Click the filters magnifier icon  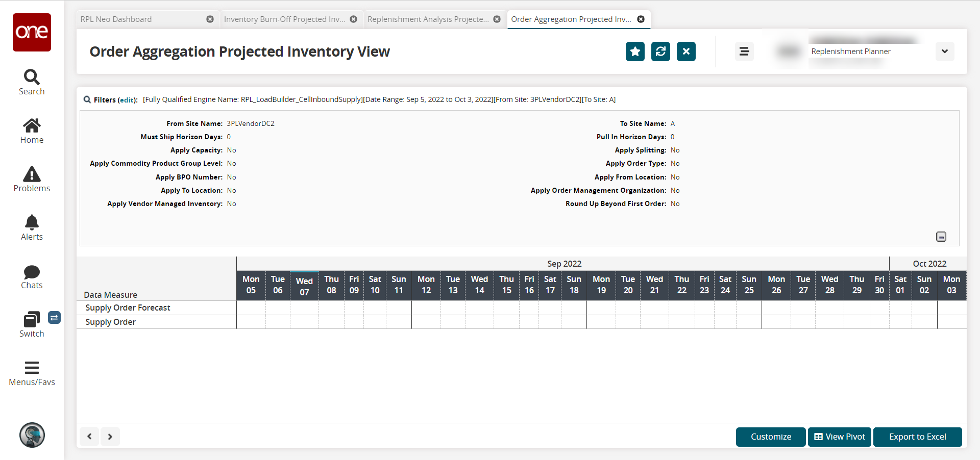(x=87, y=99)
